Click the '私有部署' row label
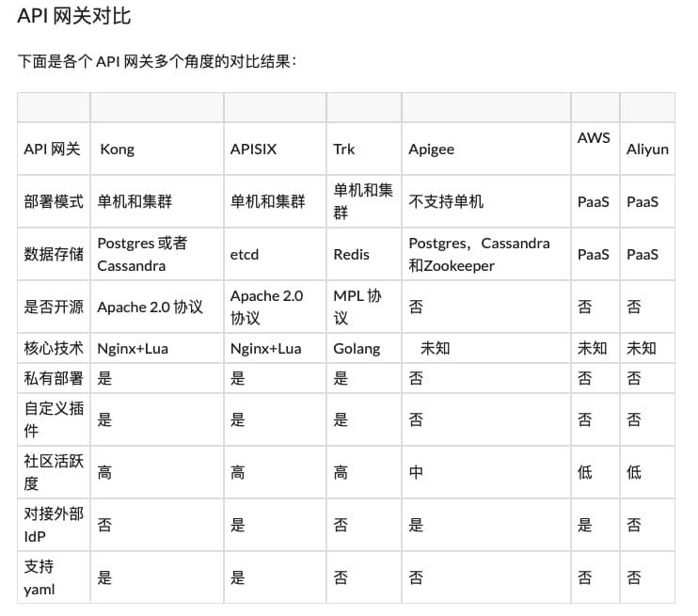The height and width of the screenshot is (616, 698). coord(54,378)
